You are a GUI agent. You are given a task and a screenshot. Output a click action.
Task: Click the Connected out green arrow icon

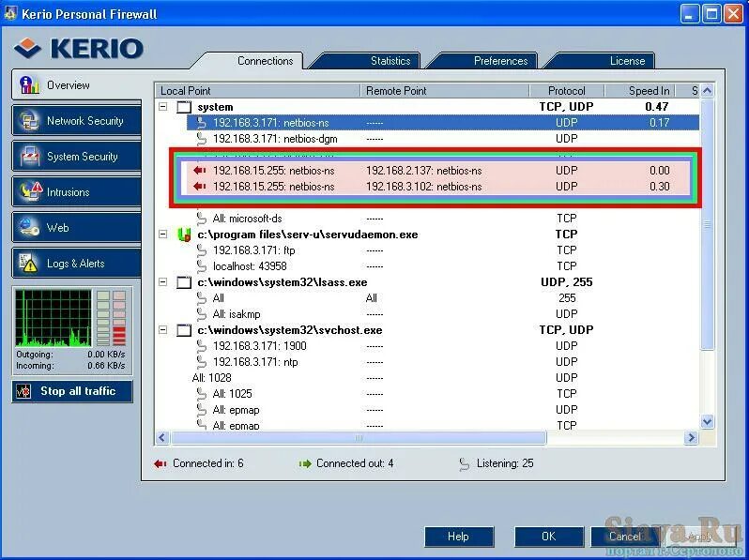[x=305, y=463]
